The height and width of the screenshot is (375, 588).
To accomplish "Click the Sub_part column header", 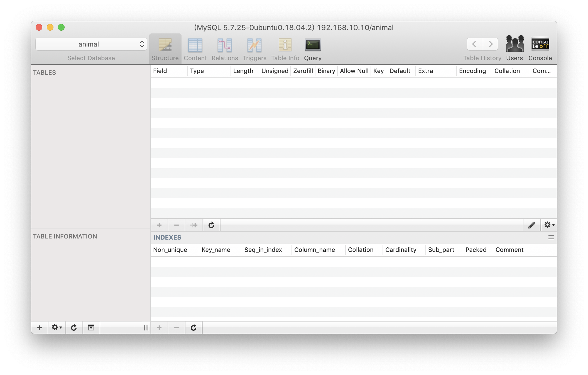I will 444,250.
